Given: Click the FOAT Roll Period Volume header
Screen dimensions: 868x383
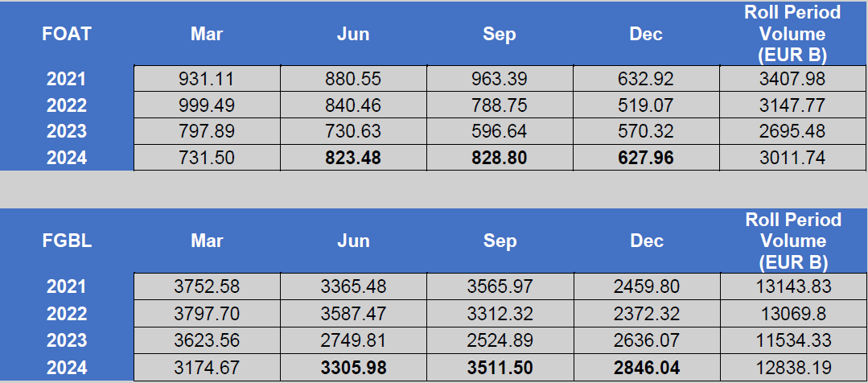Looking at the screenshot, I should pos(792,35).
